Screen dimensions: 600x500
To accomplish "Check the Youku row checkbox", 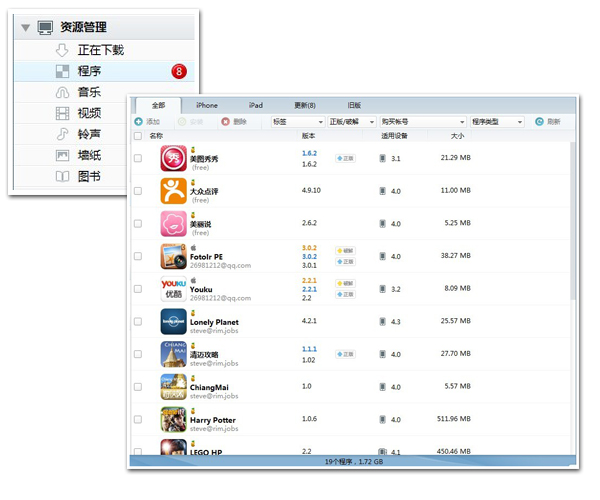I will point(138,289).
